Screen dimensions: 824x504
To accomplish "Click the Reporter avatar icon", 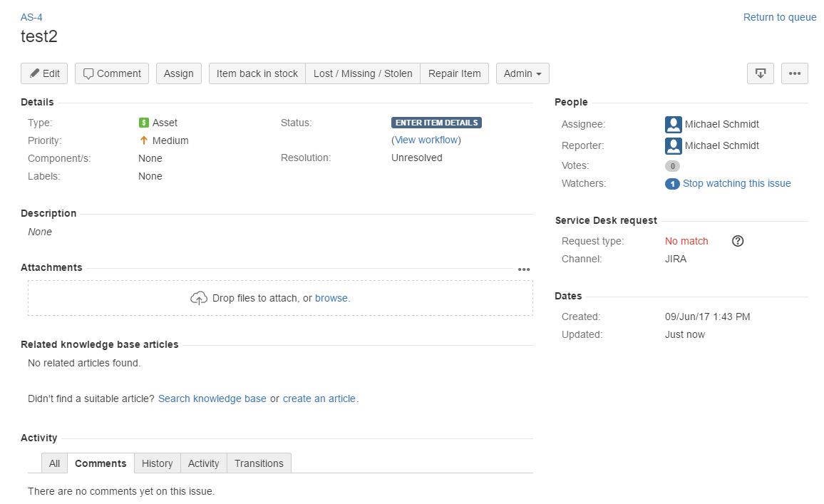I will coord(673,146).
